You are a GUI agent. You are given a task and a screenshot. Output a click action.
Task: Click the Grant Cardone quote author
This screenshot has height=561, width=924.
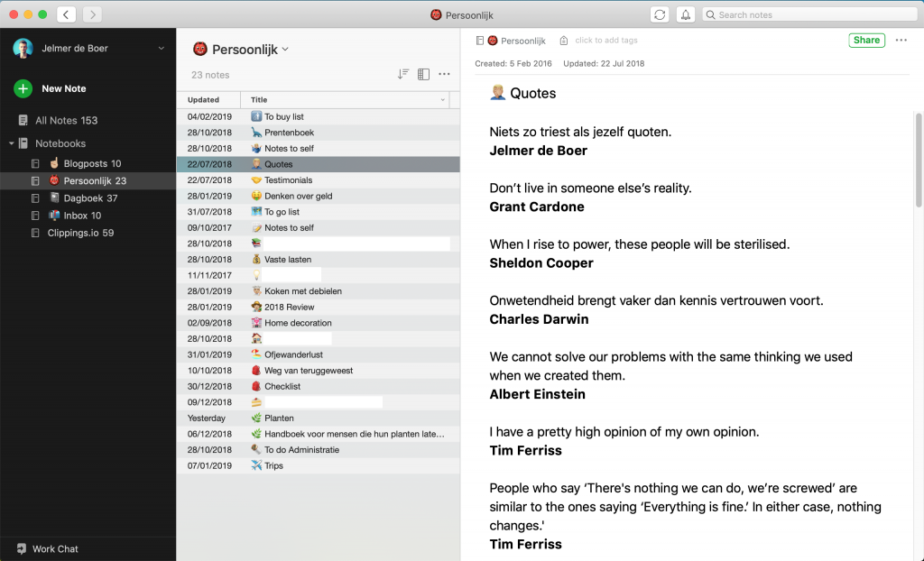(537, 207)
